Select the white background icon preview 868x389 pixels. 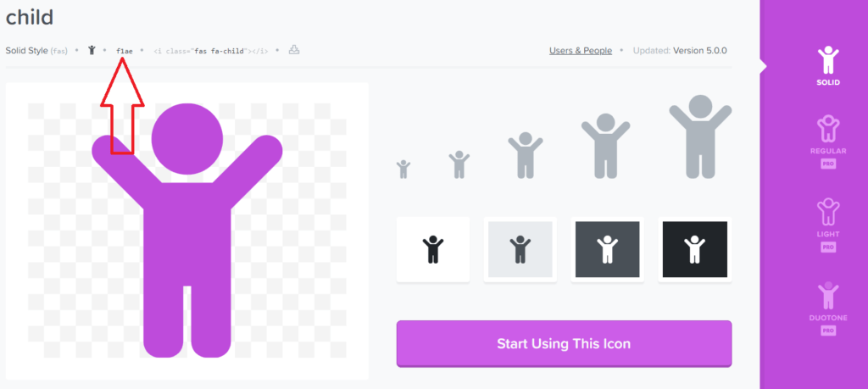[x=433, y=249]
